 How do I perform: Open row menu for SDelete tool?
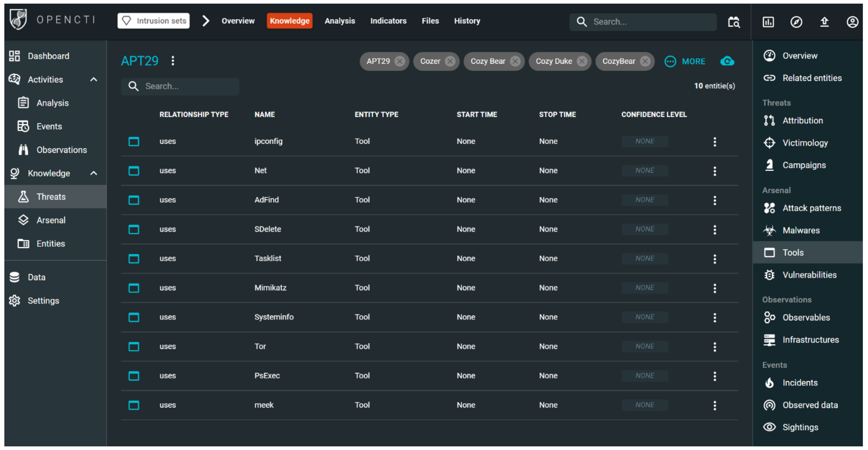coord(715,230)
